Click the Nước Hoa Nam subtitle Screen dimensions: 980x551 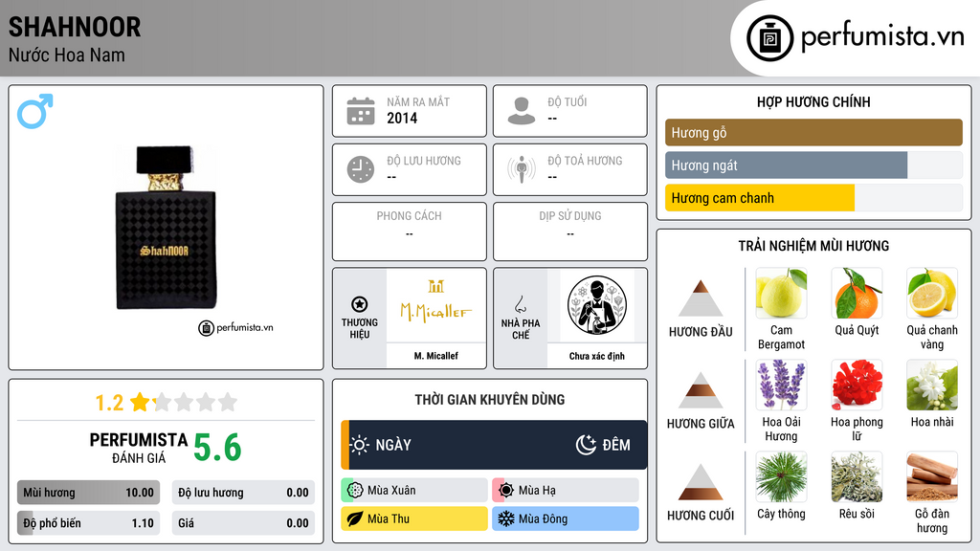pos(67,55)
